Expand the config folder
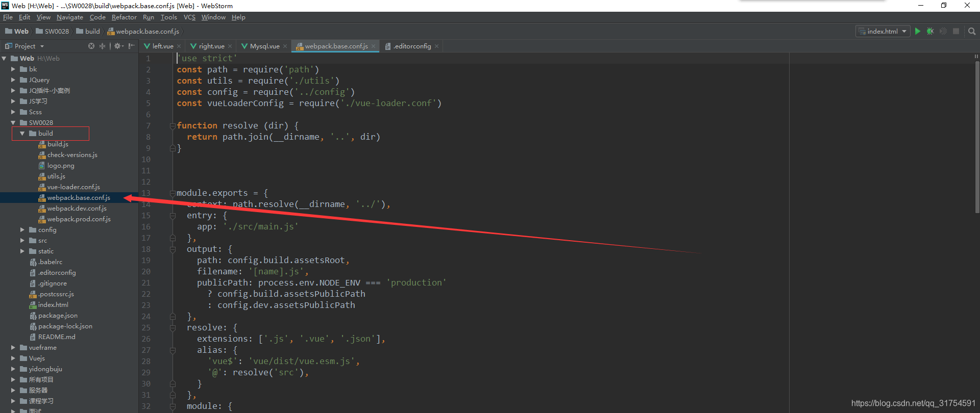Image resolution: width=980 pixels, height=413 pixels. (x=22, y=229)
